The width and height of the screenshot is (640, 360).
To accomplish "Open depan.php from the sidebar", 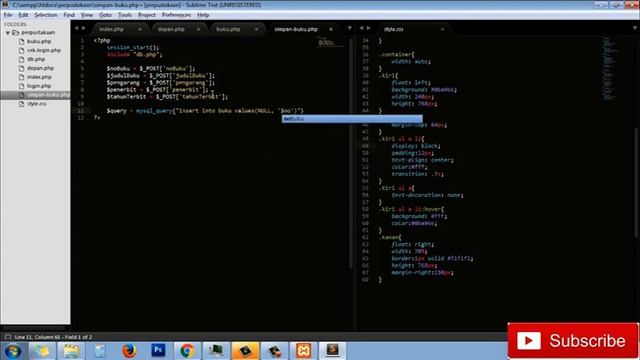I will [x=40, y=68].
